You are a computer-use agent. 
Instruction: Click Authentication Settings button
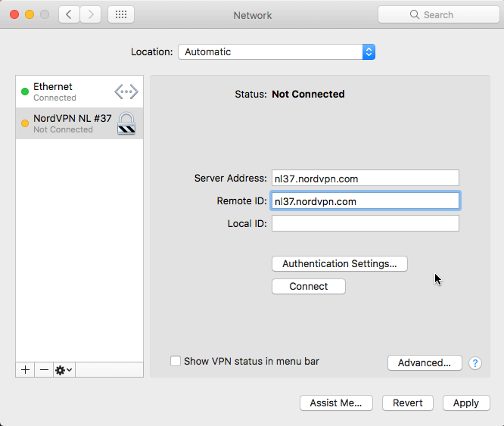click(x=339, y=264)
